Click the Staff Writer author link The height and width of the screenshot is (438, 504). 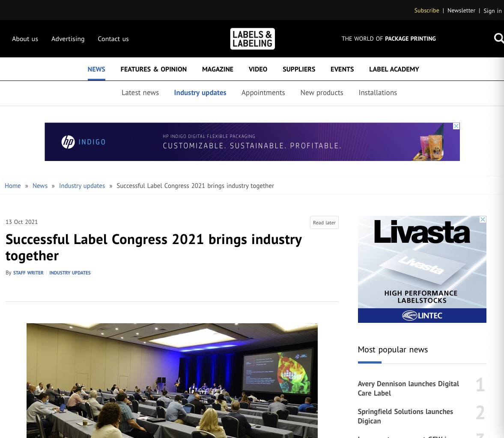pos(28,273)
